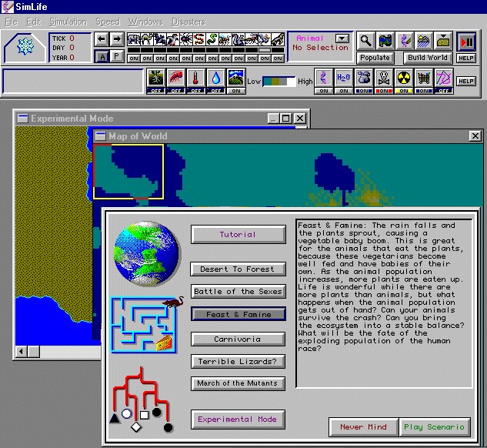Click the olive segment of altitude legend
The image size is (487, 448).
click(275, 82)
